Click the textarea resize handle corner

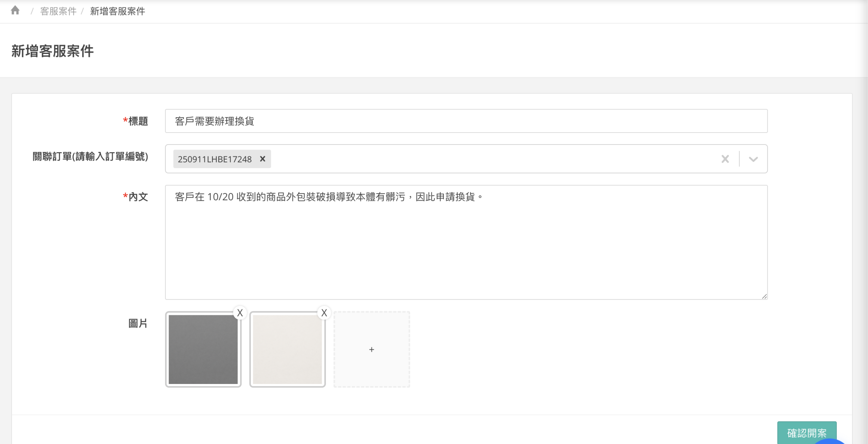pos(764,297)
